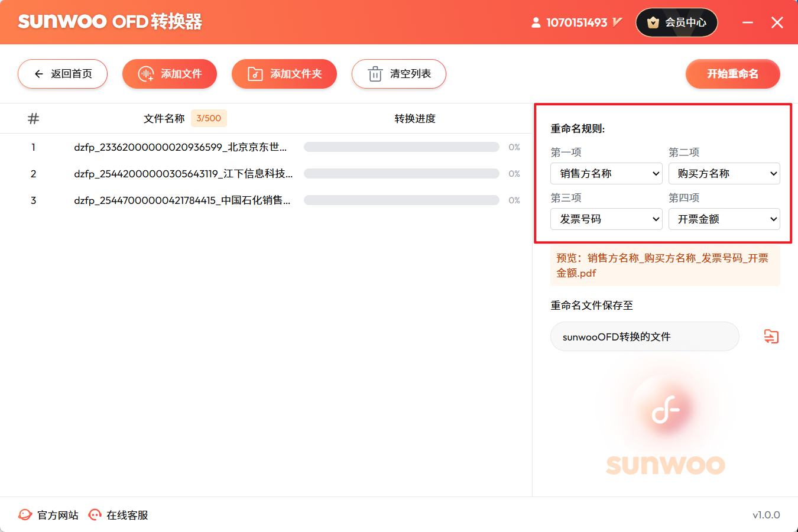The width and height of the screenshot is (798, 532).
Task: Select file row dzfp_25447000000421784415
Action: point(266,200)
